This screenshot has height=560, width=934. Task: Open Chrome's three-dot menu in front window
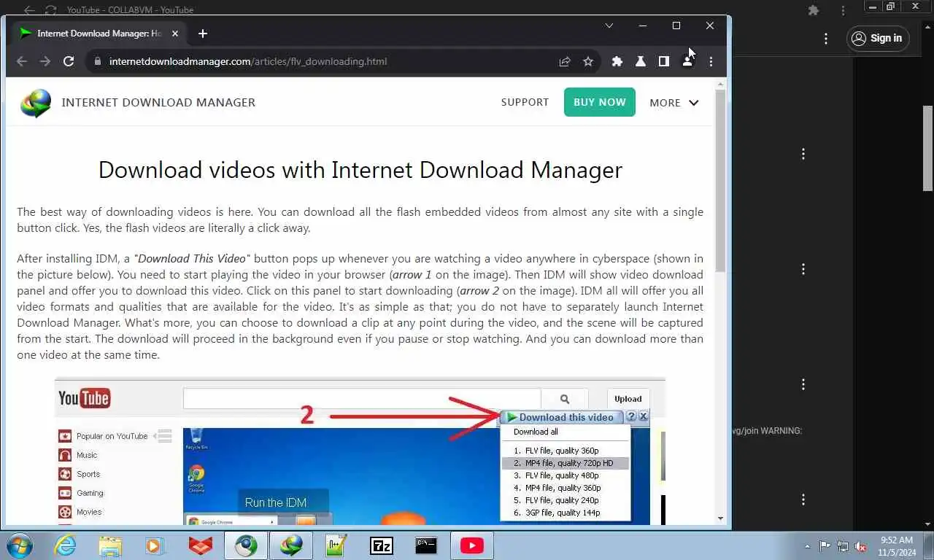(711, 61)
